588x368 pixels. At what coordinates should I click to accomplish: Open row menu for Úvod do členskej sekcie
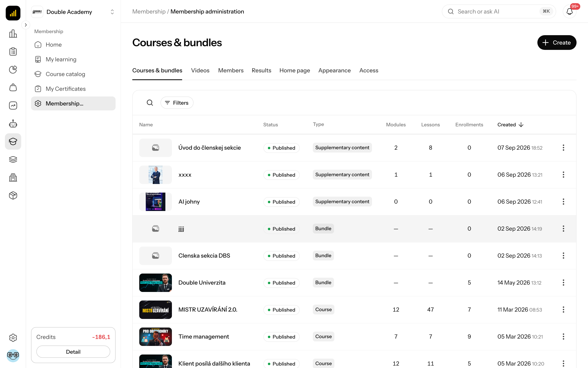[x=563, y=148]
